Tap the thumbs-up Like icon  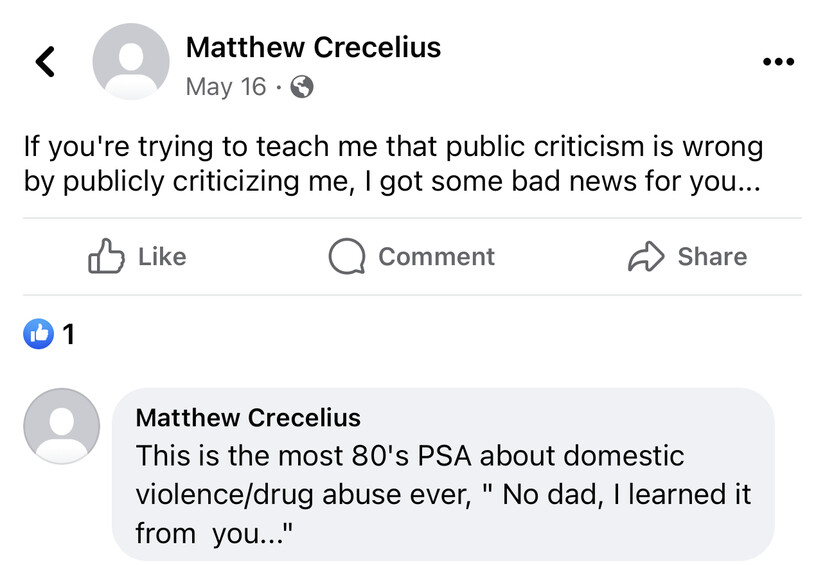(106, 256)
